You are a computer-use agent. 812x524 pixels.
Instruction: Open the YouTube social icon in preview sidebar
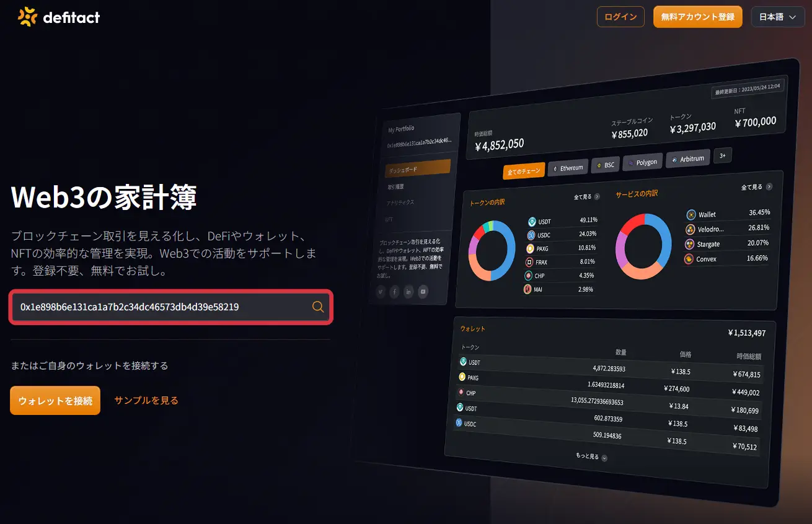[423, 292]
